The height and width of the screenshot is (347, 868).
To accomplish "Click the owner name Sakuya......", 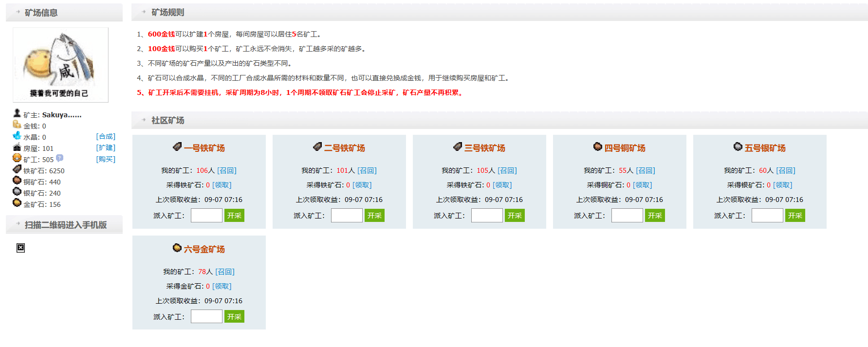I will tap(62, 115).
